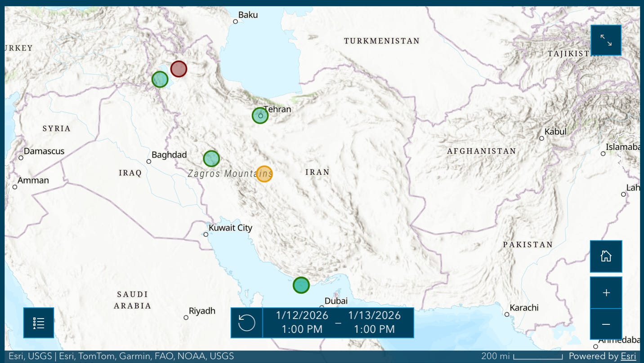The image size is (644, 363).
Task: Click the 200 mi scale bar
Action: click(x=522, y=356)
